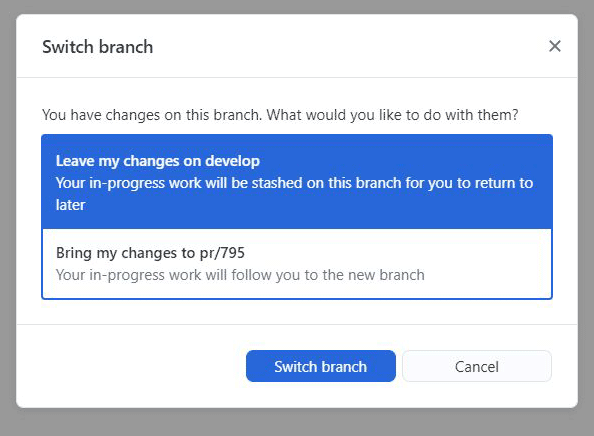Click the stashed-on-this-branch description text

(x=294, y=194)
